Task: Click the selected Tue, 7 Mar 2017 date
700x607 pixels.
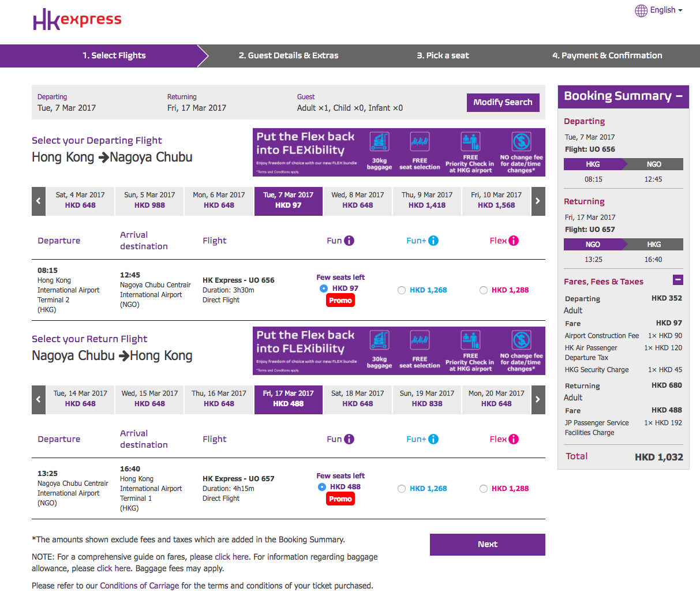Action: pyautogui.click(x=289, y=201)
